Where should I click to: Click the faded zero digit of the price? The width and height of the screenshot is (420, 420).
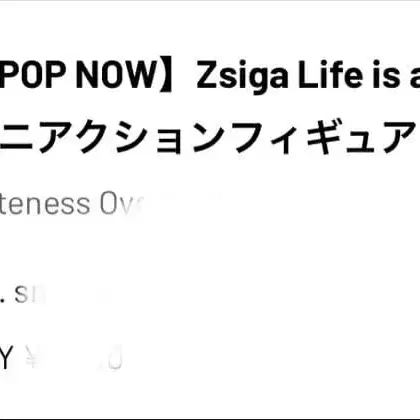[116, 357]
